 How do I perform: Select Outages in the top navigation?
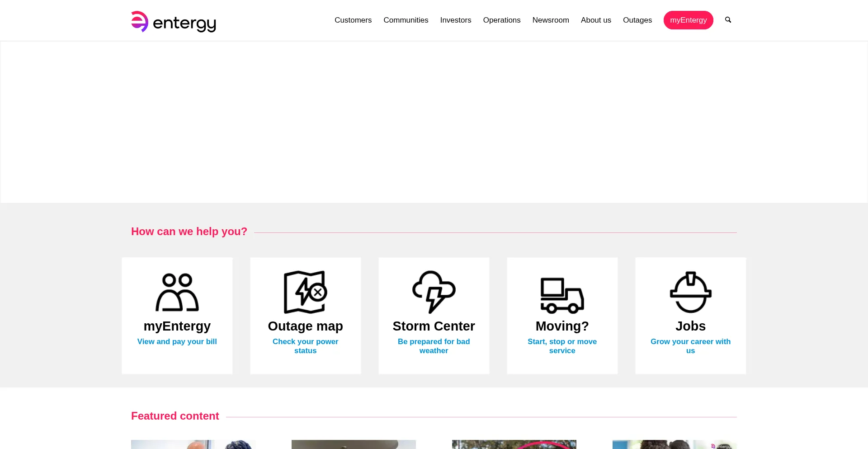(x=637, y=20)
